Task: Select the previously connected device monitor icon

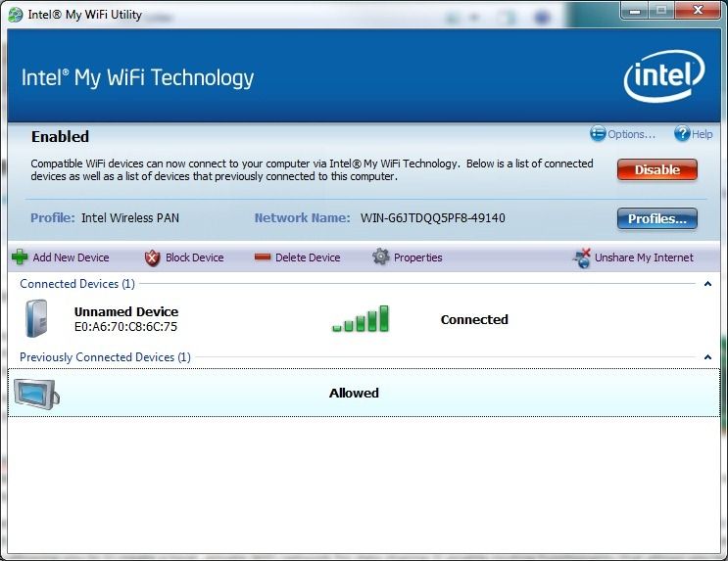Action: tap(36, 394)
